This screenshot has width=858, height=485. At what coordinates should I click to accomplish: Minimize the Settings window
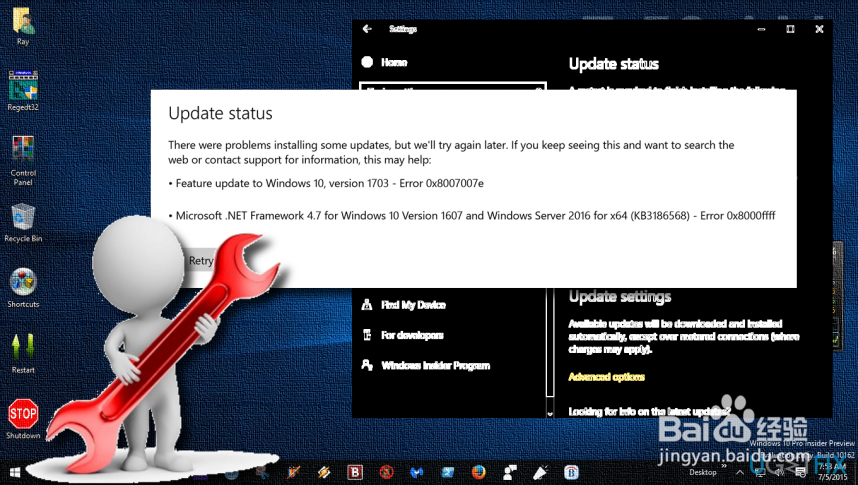pos(761,29)
